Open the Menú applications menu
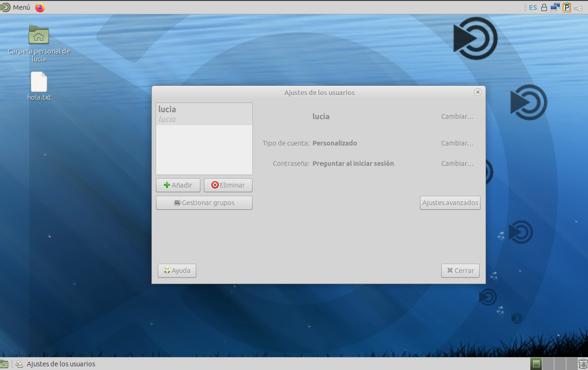 pyautogui.click(x=16, y=7)
